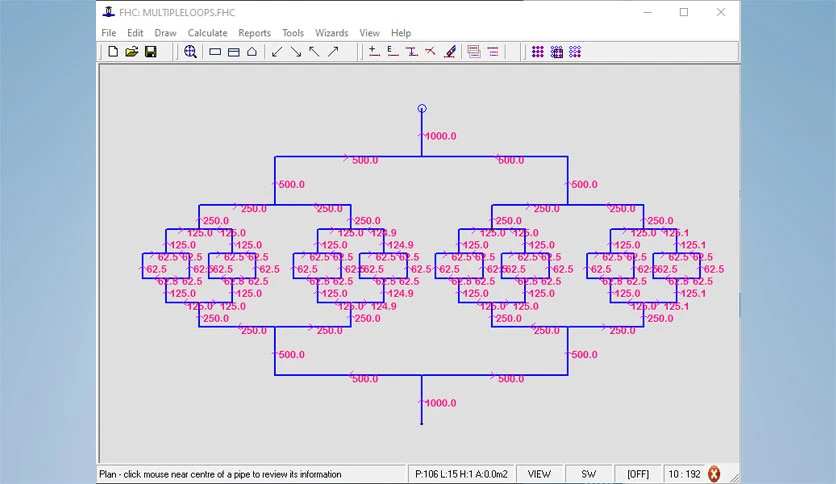The height and width of the screenshot is (484, 836).
Task: Click the circular node at top of network
Action: pyautogui.click(x=422, y=109)
